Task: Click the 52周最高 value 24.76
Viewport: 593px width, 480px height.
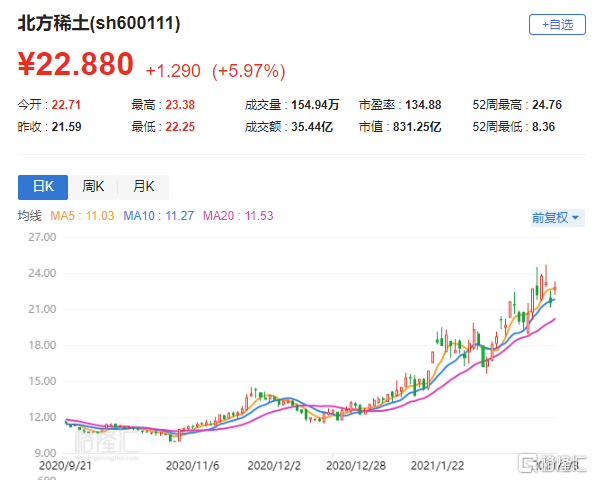Action: [x=547, y=104]
